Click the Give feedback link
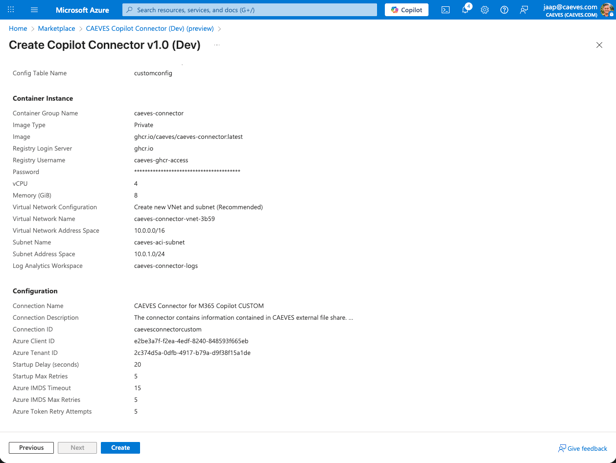616x463 pixels. [x=582, y=449]
